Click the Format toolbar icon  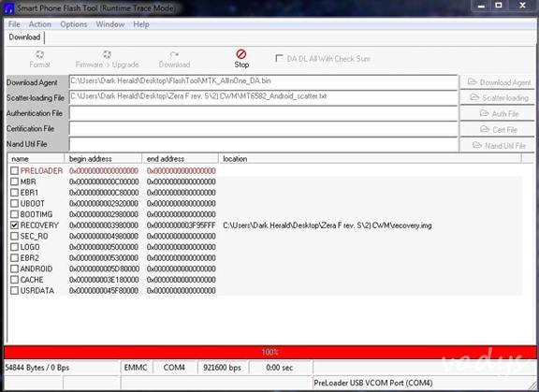pyautogui.click(x=39, y=54)
